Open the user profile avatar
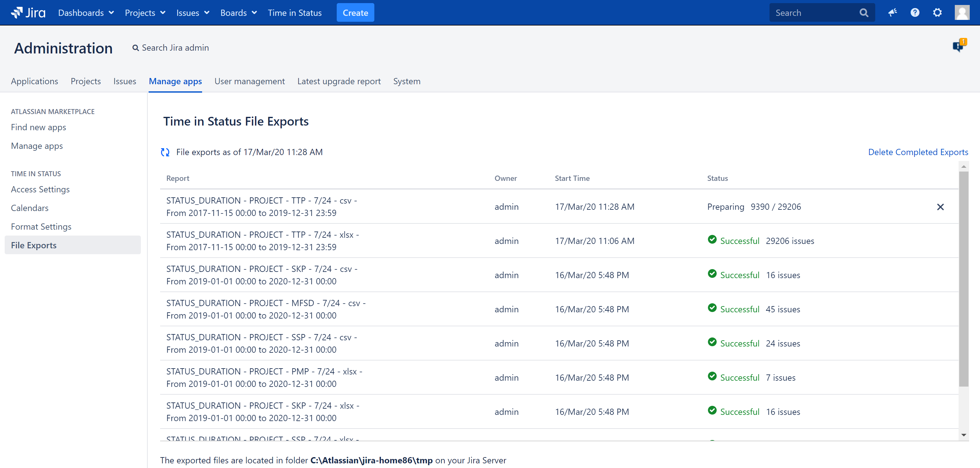The image size is (980, 468). click(x=961, y=12)
